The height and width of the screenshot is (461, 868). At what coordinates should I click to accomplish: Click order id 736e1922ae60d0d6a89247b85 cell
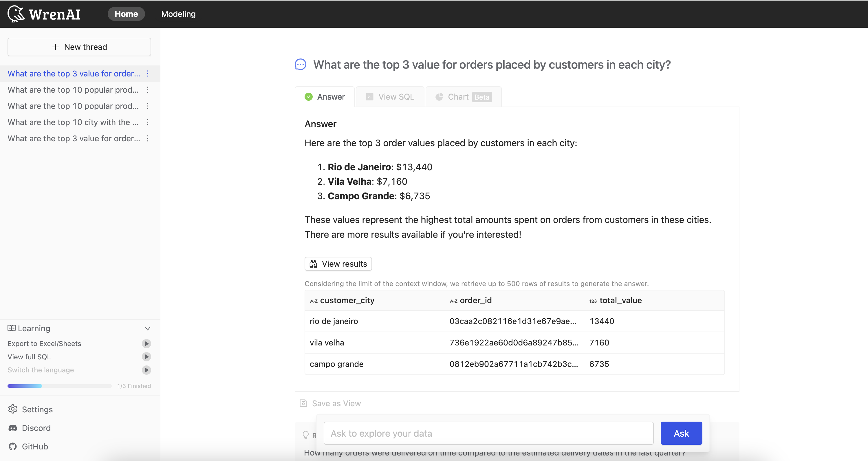pos(514,342)
